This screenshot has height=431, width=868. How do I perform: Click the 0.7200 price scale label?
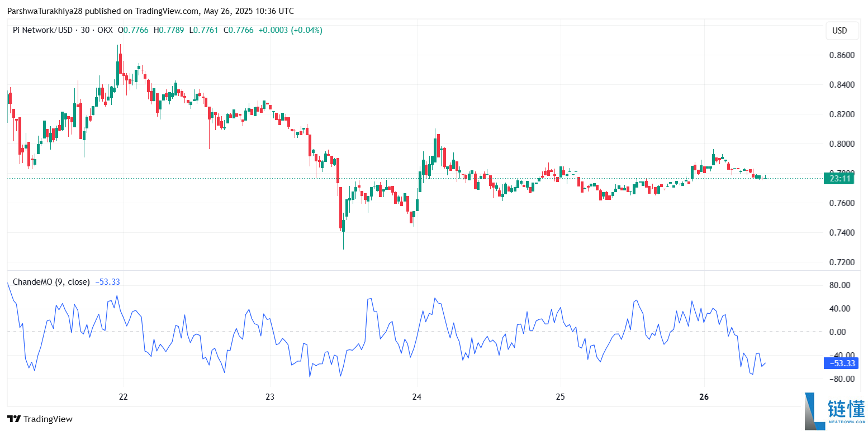point(842,262)
